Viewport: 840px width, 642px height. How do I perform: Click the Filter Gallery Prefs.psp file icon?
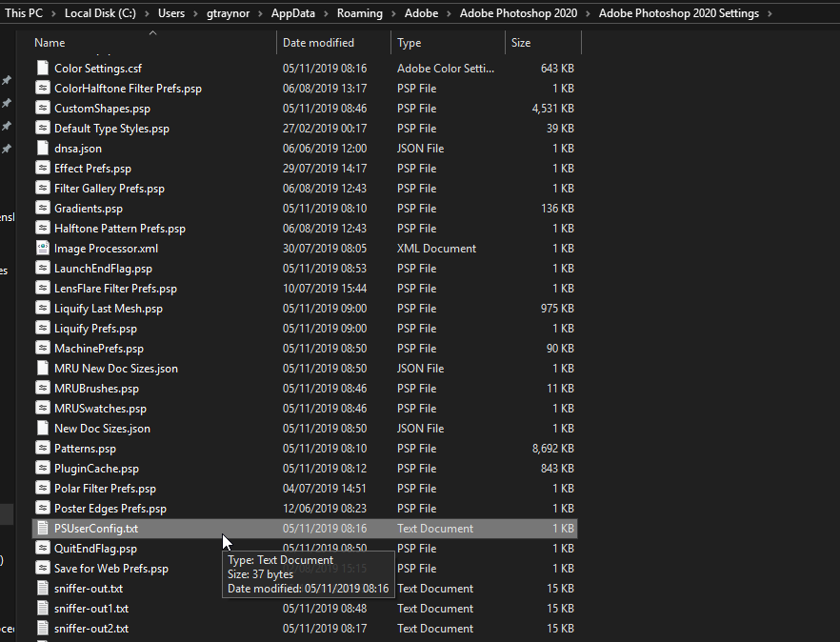coord(42,188)
